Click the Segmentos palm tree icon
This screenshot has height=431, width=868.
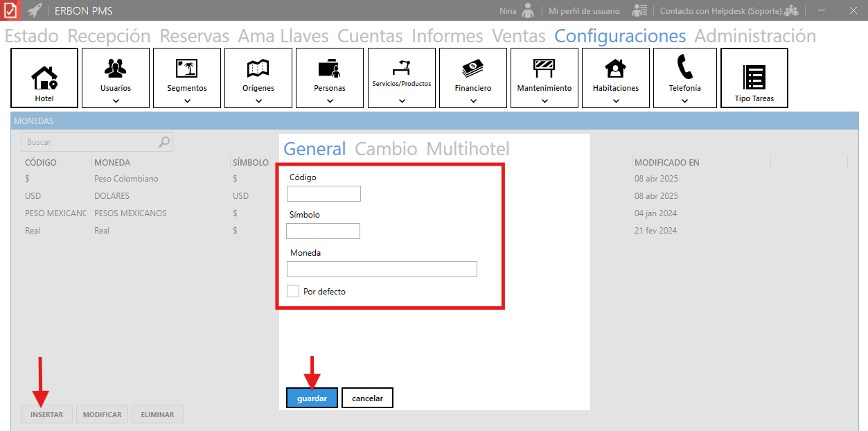point(187,67)
